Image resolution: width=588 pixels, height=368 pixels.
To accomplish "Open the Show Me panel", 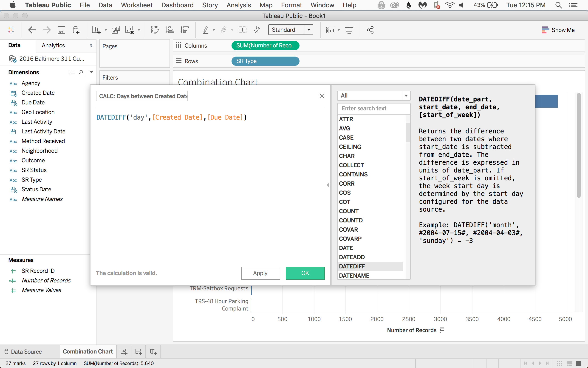I will tap(558, 30).
